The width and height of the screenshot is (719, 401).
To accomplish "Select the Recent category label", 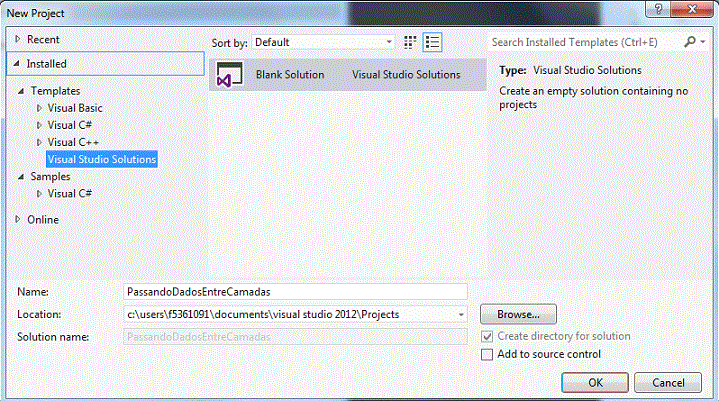I will 43,39.
